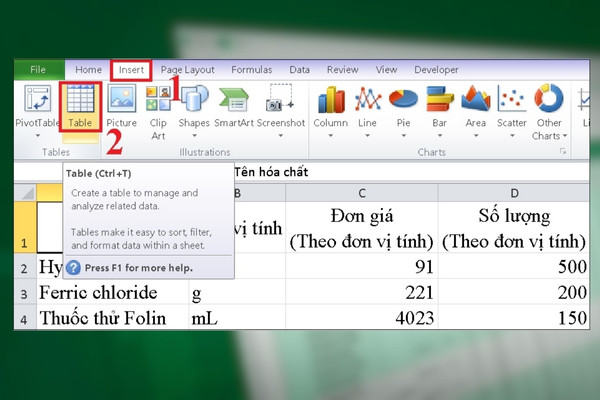Image resolution: width=600 pixels, height=400 pixels.
Task: Switch to the Page Layout tab
Action: pyautogui.click(x=188, y=70)
